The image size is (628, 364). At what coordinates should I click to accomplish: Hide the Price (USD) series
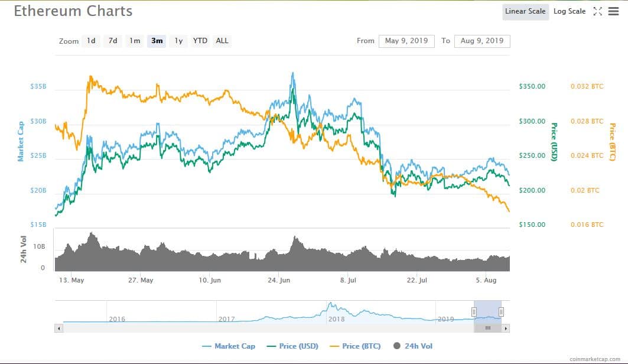[x=294, y=346]
